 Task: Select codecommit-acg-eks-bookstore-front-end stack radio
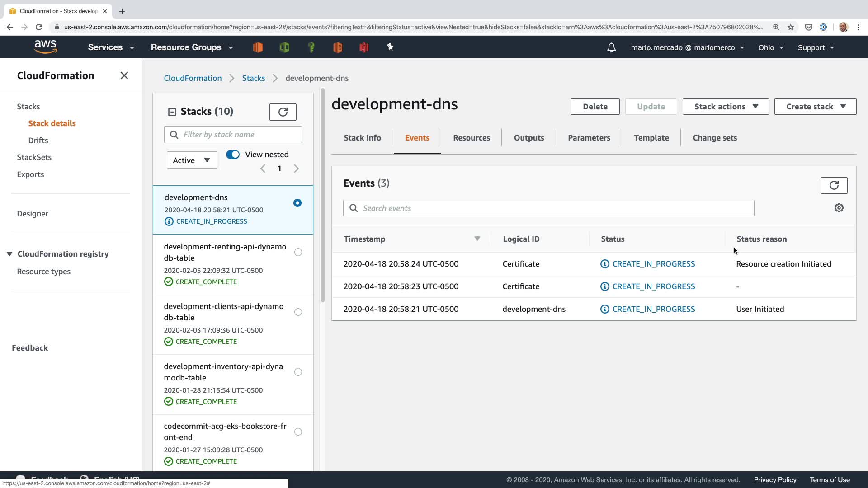pos(298,432)
